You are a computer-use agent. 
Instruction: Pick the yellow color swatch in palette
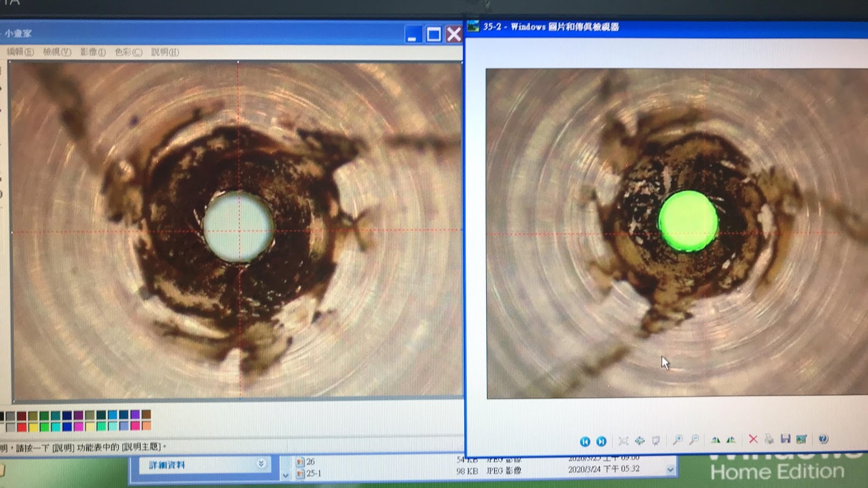tap(33, 427)
